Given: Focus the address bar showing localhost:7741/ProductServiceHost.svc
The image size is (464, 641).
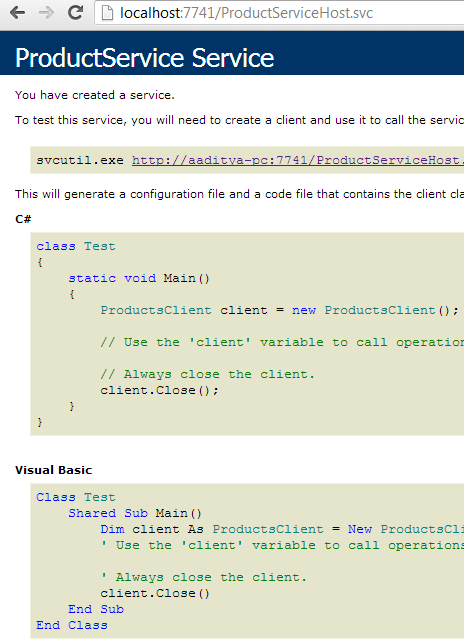Looking at the screenshot, I should pos(280,13).
